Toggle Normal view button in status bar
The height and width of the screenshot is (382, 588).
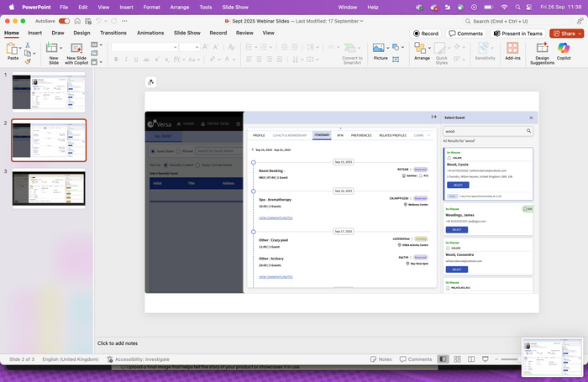pos(443,359)
